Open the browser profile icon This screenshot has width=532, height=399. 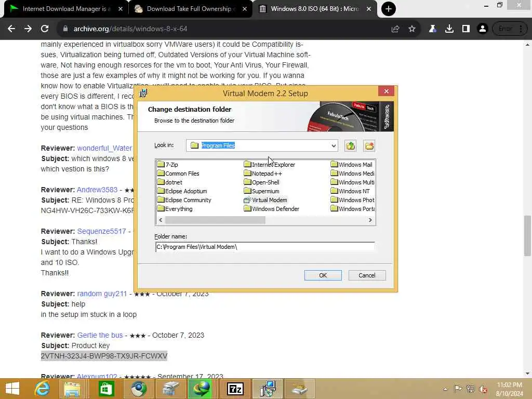coord(483,29)
